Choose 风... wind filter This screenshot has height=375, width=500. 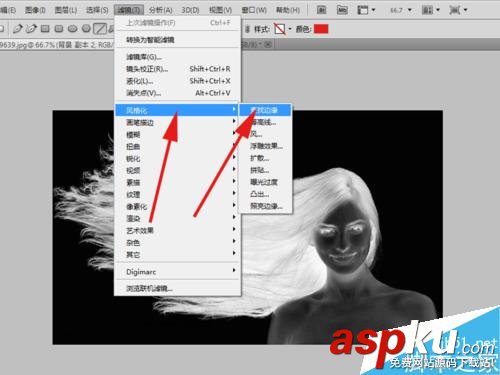[266, 134]
